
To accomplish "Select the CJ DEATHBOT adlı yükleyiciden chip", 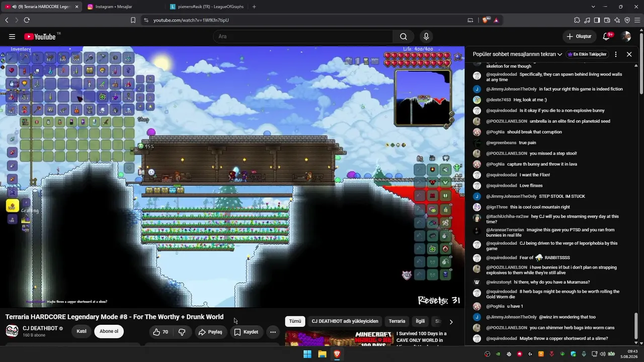I will point(345,321).
